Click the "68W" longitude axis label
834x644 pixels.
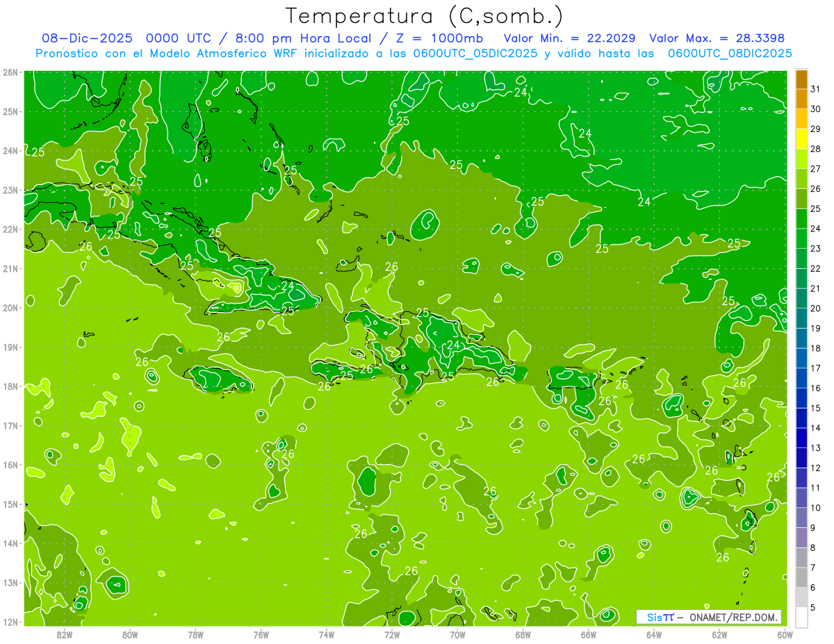[x=523, y=634]
